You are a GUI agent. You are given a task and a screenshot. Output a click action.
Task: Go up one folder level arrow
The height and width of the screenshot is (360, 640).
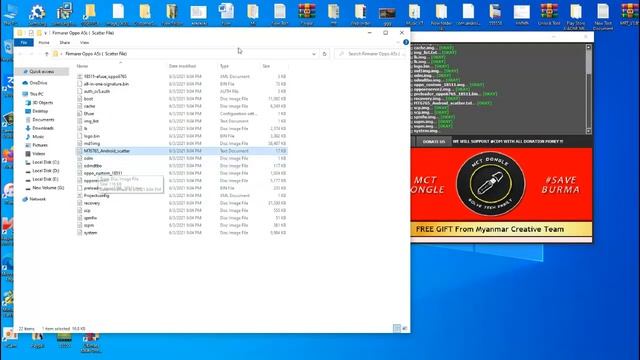tap(47, 54)
